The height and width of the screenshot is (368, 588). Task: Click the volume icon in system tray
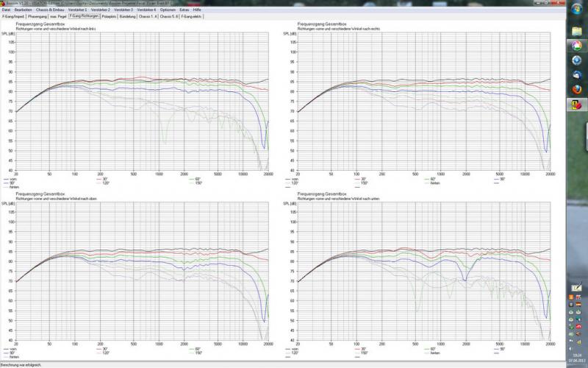click(571, 348)
